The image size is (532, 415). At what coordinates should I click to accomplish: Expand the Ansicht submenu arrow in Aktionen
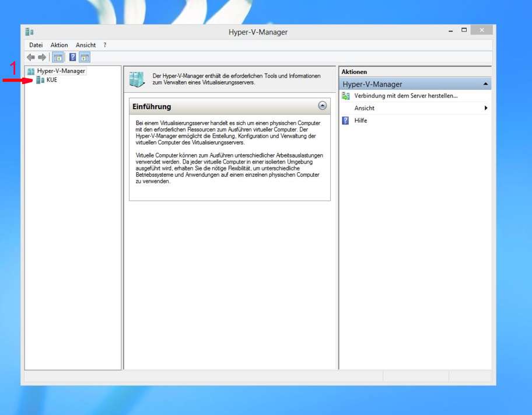486,108
